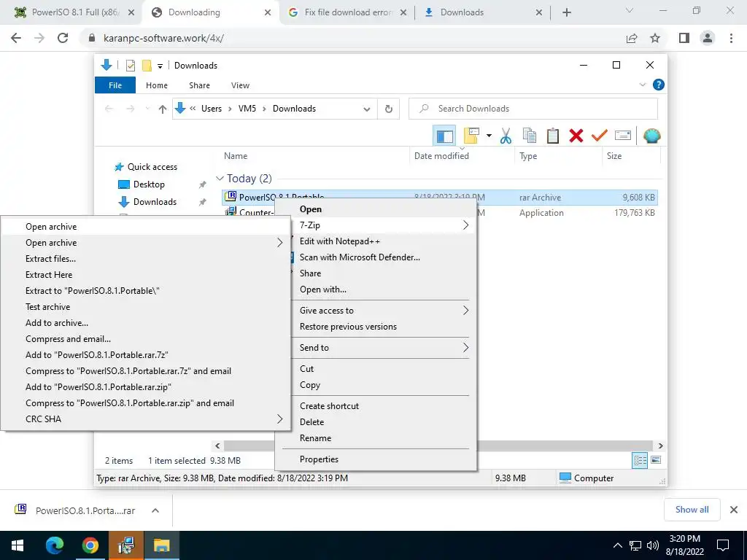Show hidden system tray icons

pos(617,545)
